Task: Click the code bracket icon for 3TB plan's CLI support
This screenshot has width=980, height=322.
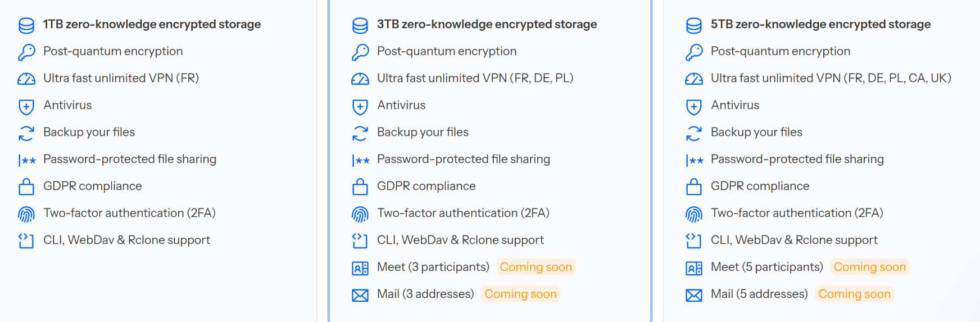Action: click(x=360, y=241)
